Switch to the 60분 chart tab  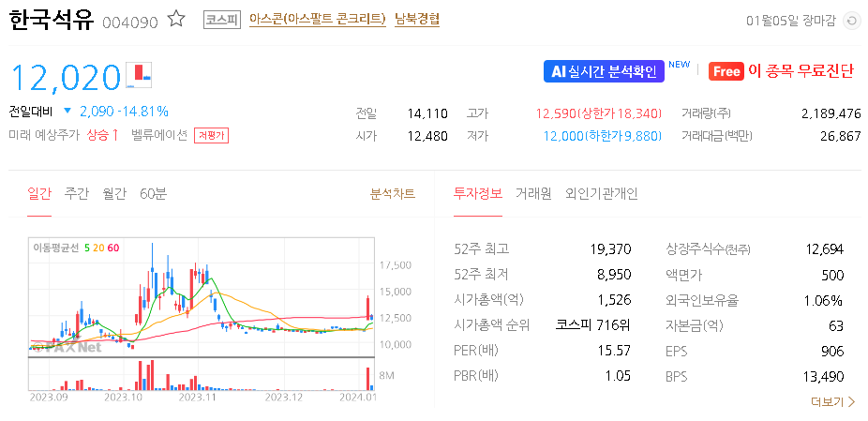(x=153, y=194)
